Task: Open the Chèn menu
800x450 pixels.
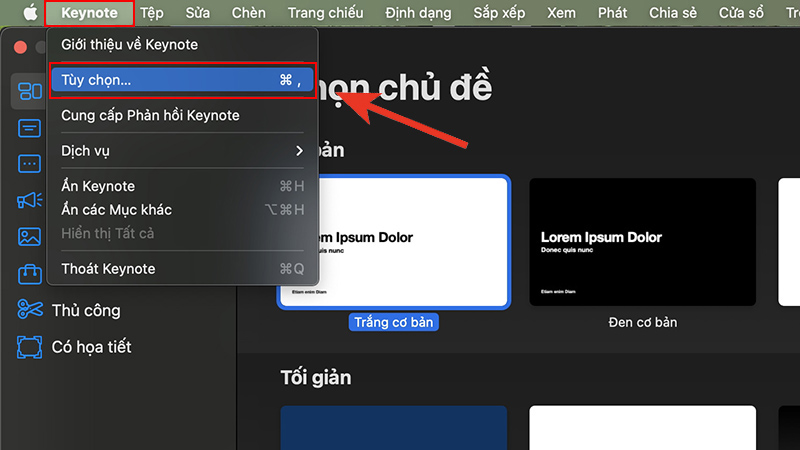Action: pyautogui.click(x=248, y=13)
